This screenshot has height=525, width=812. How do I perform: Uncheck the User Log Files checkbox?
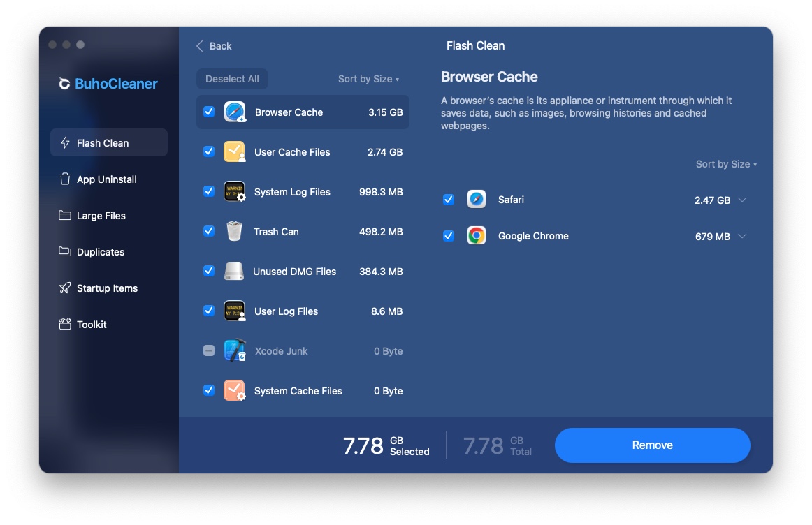coord(209,311)
